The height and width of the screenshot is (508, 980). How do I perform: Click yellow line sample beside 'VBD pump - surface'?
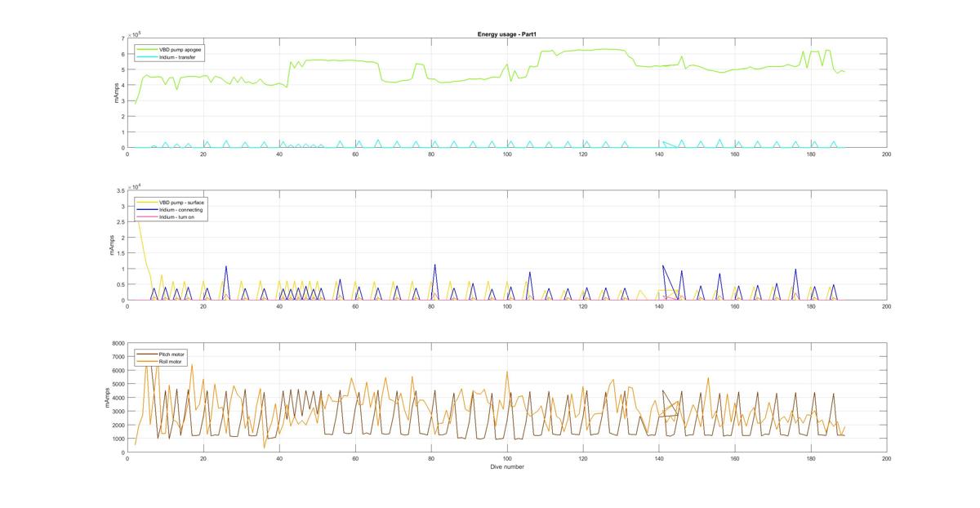click(147, 202)
